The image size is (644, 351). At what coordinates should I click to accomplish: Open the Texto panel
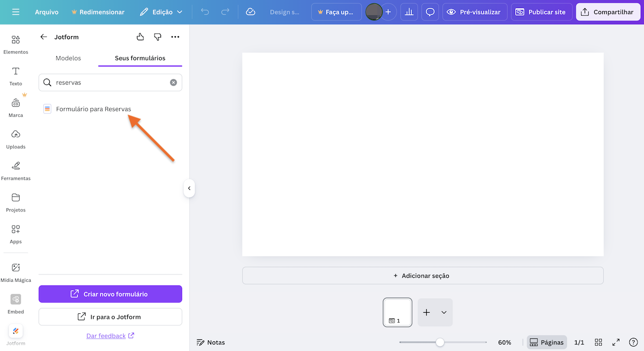(16, 77)
